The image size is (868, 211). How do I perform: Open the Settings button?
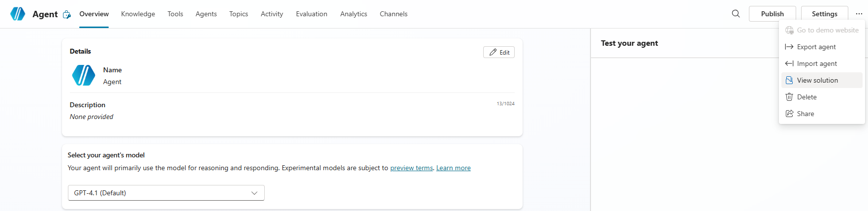pos(824,14)
